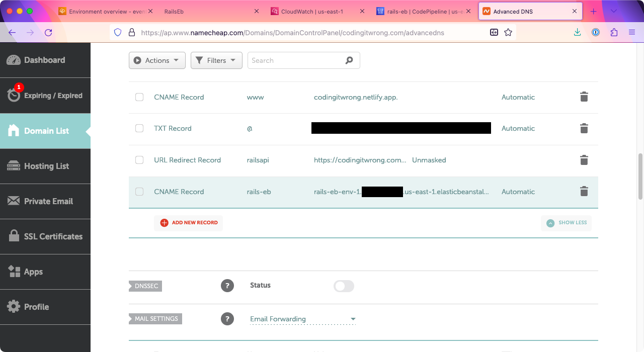Open a new browser tab
This screenshot has width=644, height=352.
pyautogui.click(x=594, y=11)
